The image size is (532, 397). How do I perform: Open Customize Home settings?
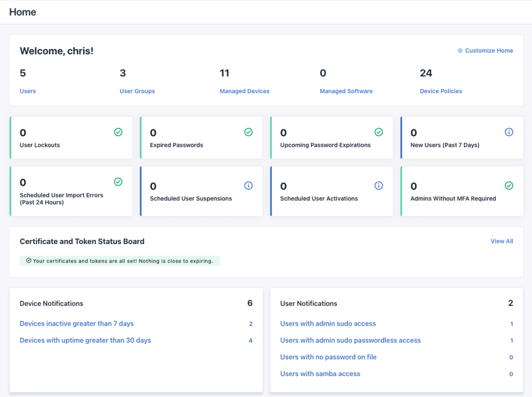point(489,51)
